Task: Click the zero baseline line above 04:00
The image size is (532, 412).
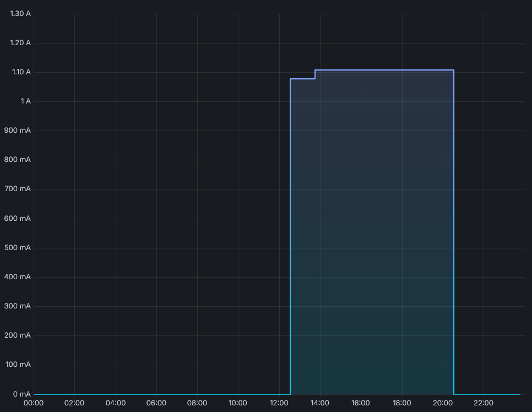Action: click(x=116, y=394)
